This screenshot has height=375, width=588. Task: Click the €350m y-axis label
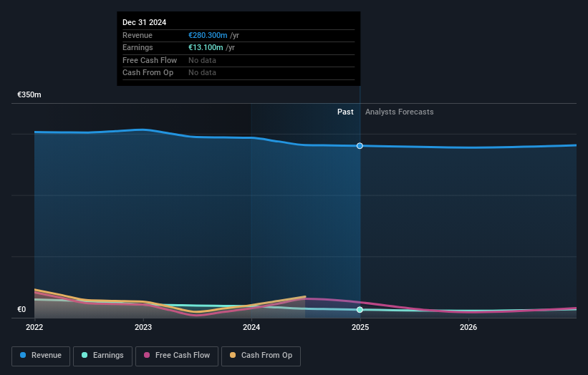[x=29, y=94]
